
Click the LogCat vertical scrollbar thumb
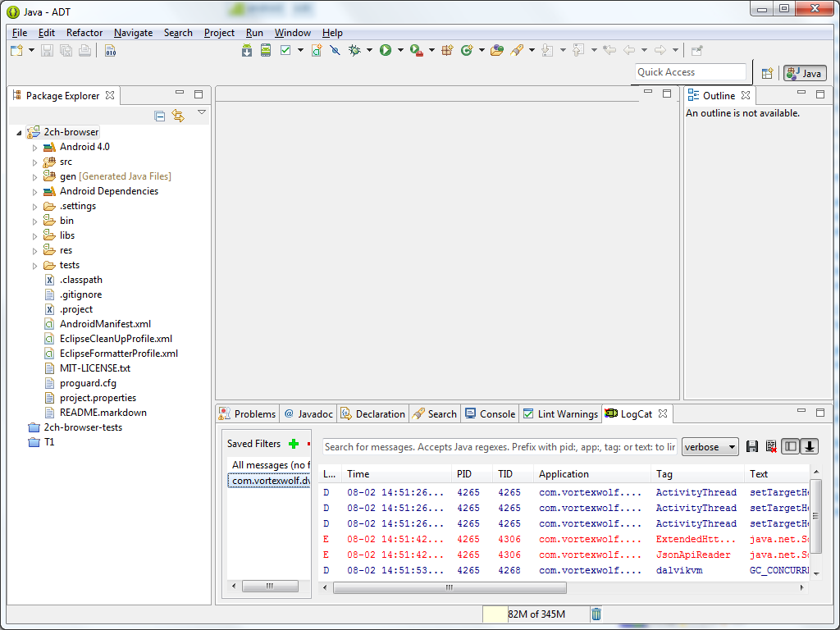816,517
